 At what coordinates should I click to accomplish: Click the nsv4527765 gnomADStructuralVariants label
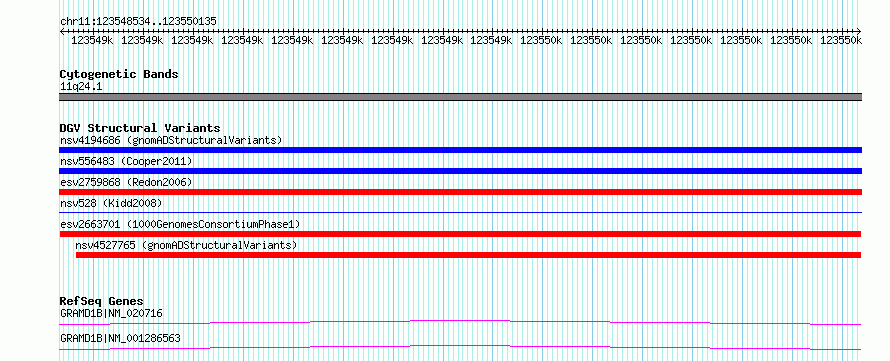(186, 245)
